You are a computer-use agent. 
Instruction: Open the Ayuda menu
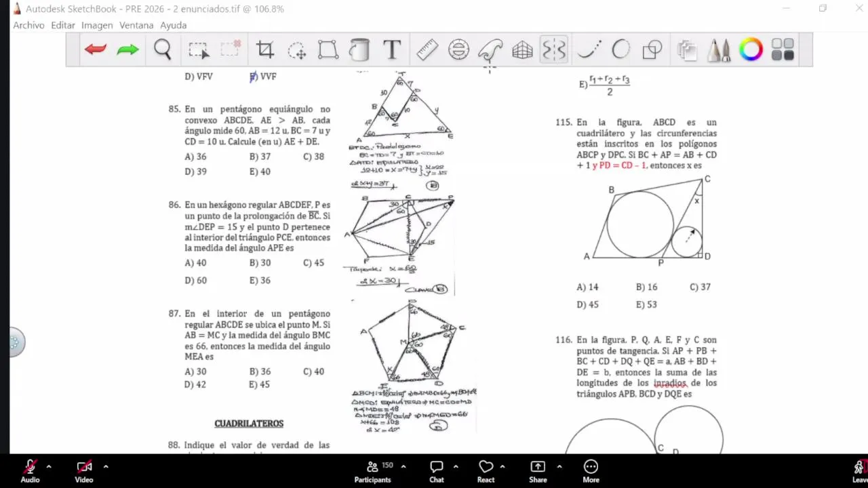(x=173, y=25)
